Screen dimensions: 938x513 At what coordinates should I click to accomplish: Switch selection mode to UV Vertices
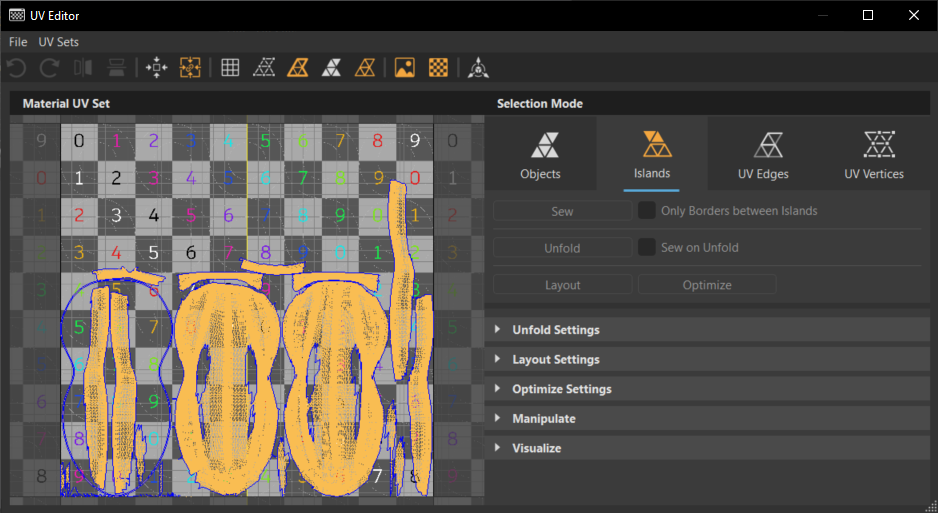click(x=874, y=154)
